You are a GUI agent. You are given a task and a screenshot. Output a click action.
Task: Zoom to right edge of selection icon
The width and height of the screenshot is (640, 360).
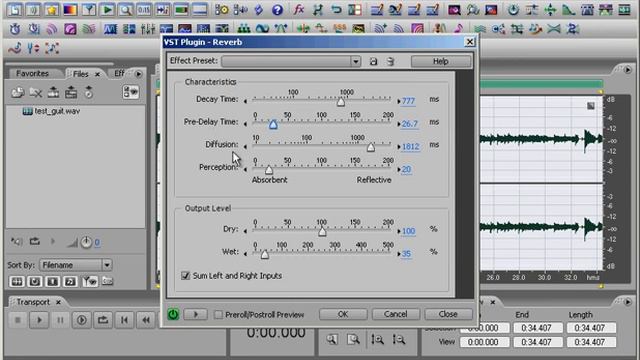(398, 339)
